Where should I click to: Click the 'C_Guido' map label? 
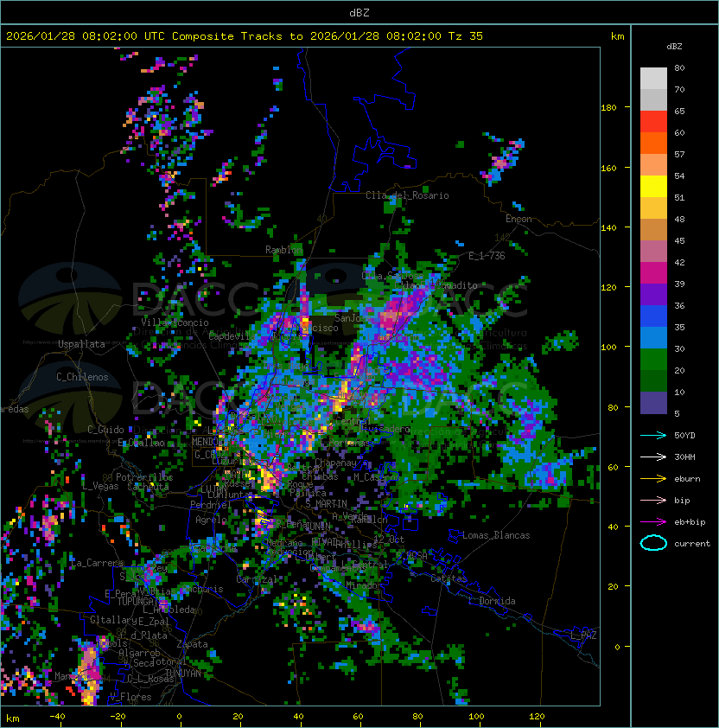105,430
